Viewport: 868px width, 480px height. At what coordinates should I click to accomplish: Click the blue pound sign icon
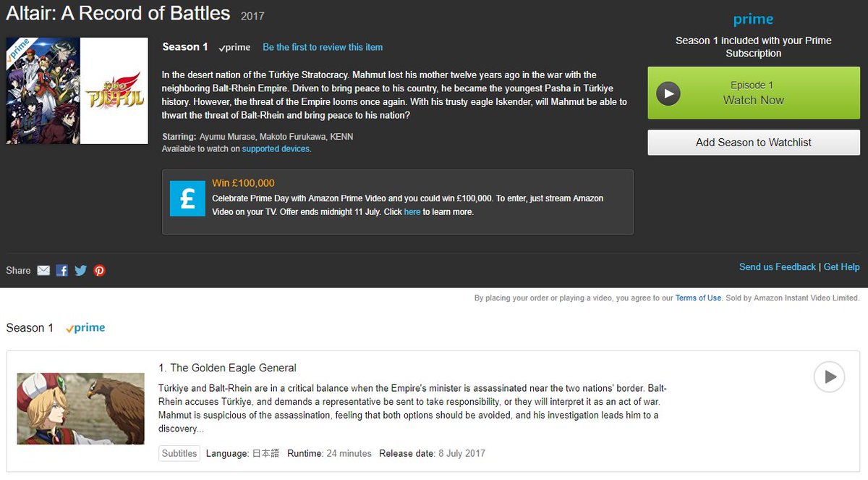[187, 198]
